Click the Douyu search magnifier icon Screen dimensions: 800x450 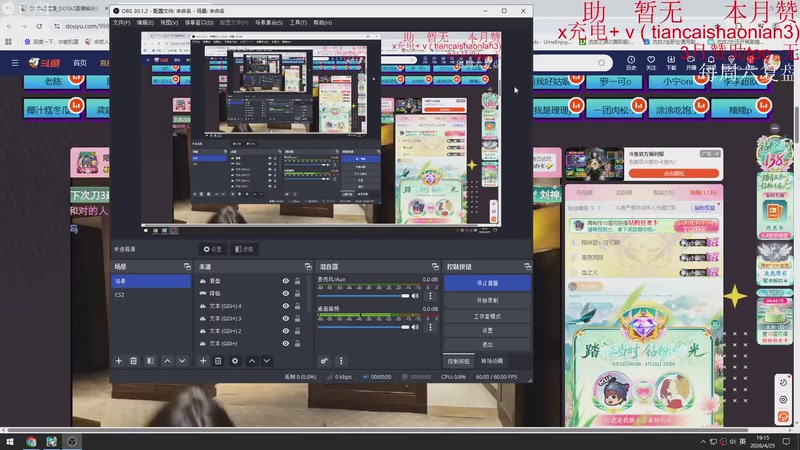(x=602, y=63)
